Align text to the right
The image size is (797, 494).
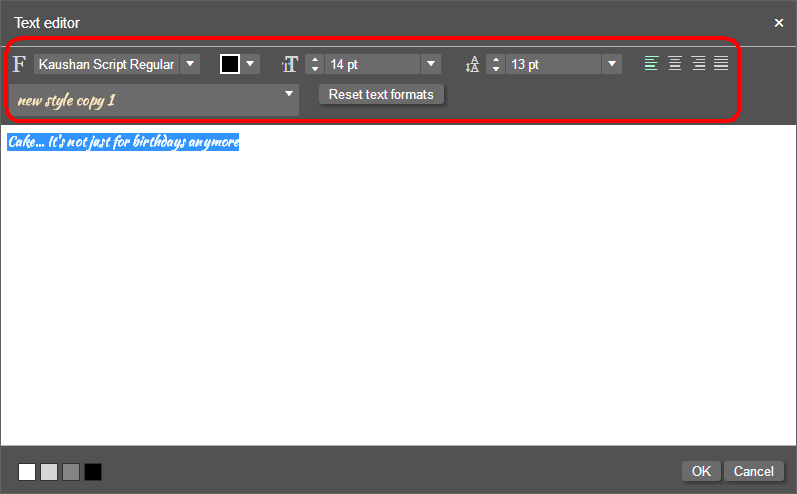coord(698,64)
